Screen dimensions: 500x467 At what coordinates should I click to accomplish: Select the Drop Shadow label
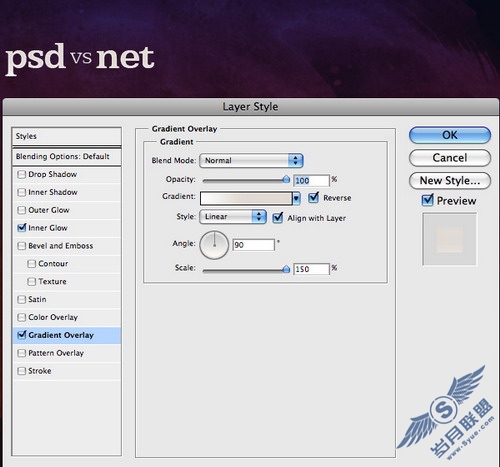click(x=53, y=174)
